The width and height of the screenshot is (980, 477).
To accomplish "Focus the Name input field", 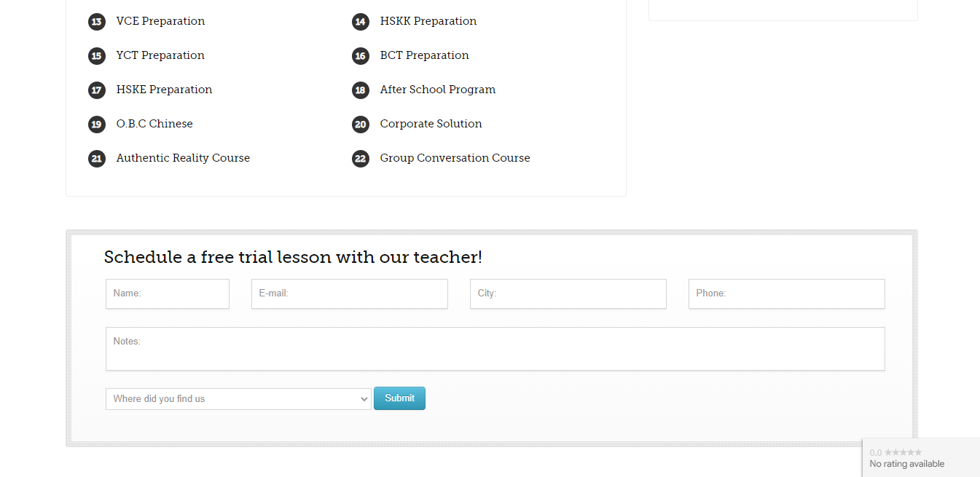I will click(168, 293).
